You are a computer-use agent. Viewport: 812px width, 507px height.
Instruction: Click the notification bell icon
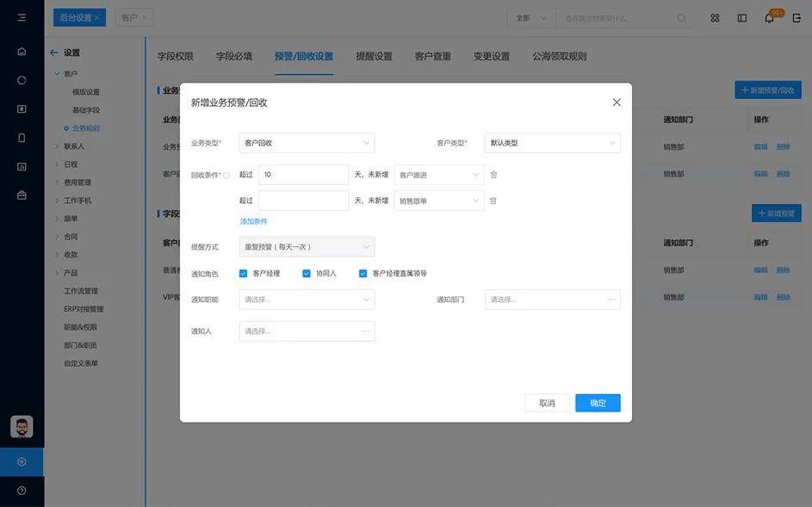click(x=769, y=18)
